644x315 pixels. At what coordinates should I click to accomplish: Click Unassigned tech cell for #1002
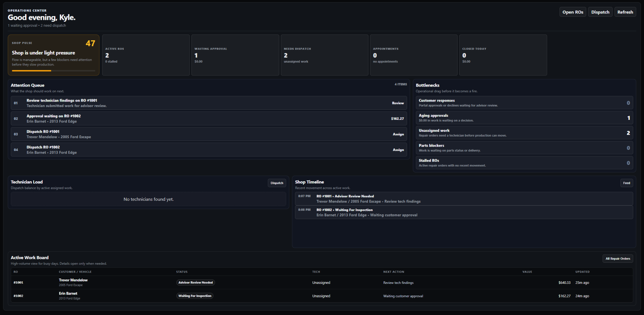(x=321, y=296)
